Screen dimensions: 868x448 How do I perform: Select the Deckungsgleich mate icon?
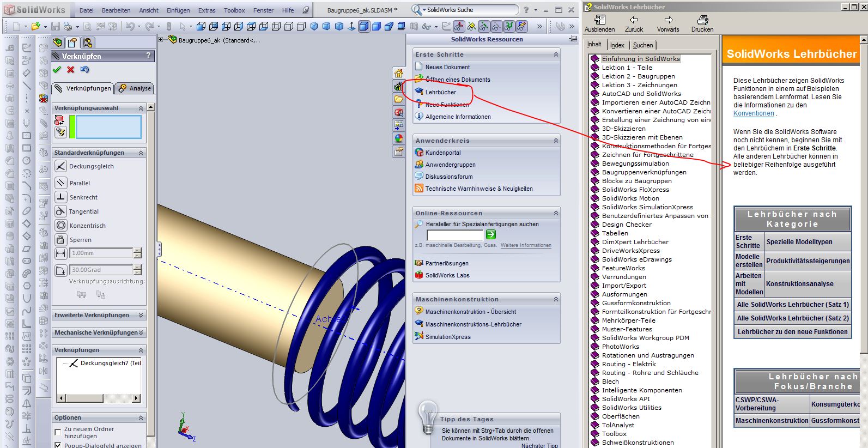pyautogui.click(x=61, y=166)
